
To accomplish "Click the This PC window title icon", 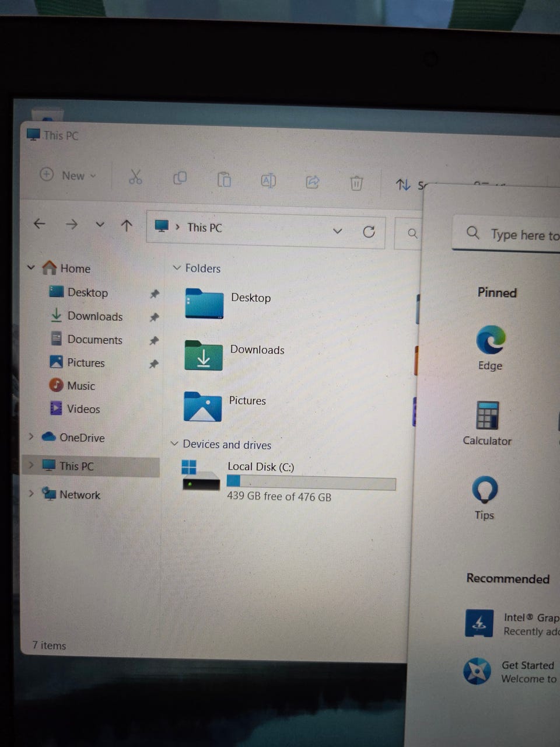I will pos(34,134).
